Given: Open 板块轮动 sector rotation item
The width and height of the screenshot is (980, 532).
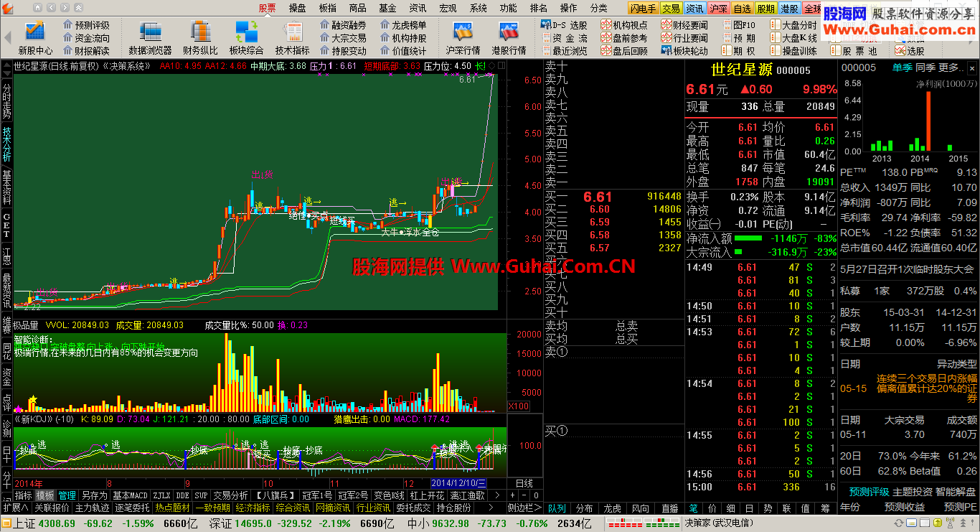Looking at the screenshot, I should point(684,51).
